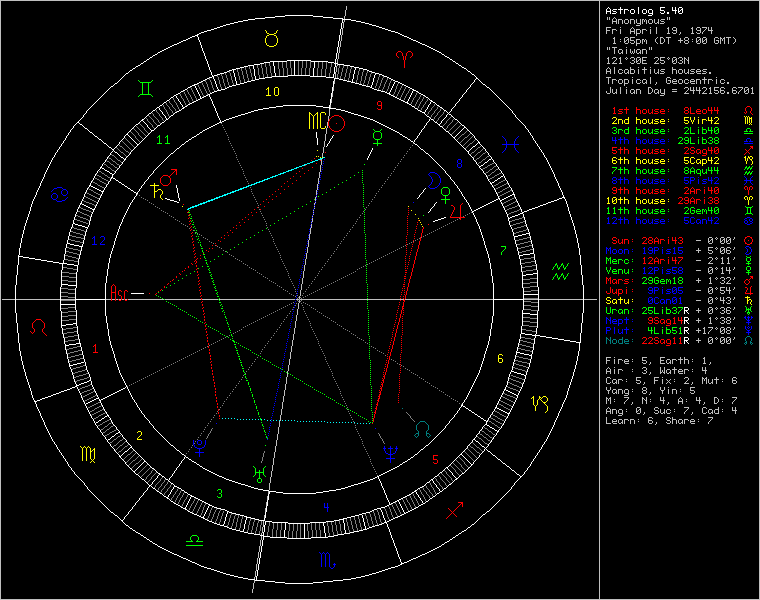The height and width of the screenshot is (600, 760).
Task: Click the Asc label on the left
Action: click(119, 293)
